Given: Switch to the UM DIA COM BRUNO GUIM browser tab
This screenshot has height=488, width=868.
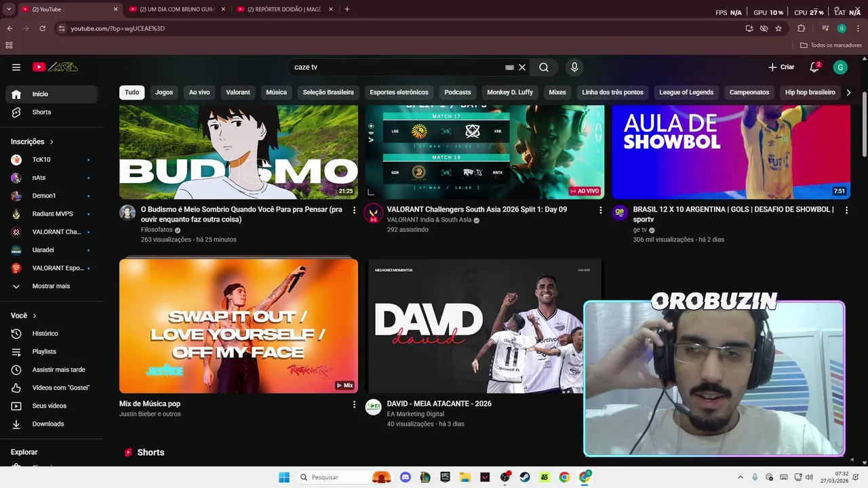Looking at the screenshot, I should (176, 9).
